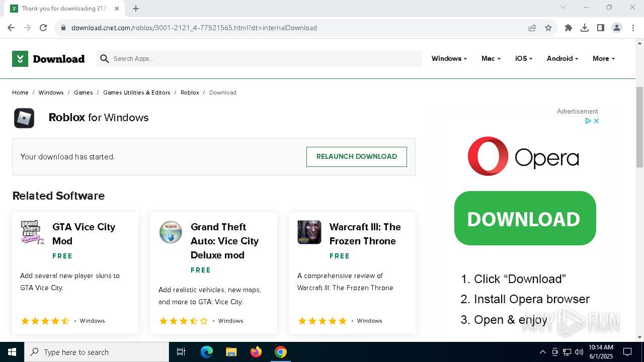View the site lock security info
Viewport: 644px width, 362px height.
(63, 28)
